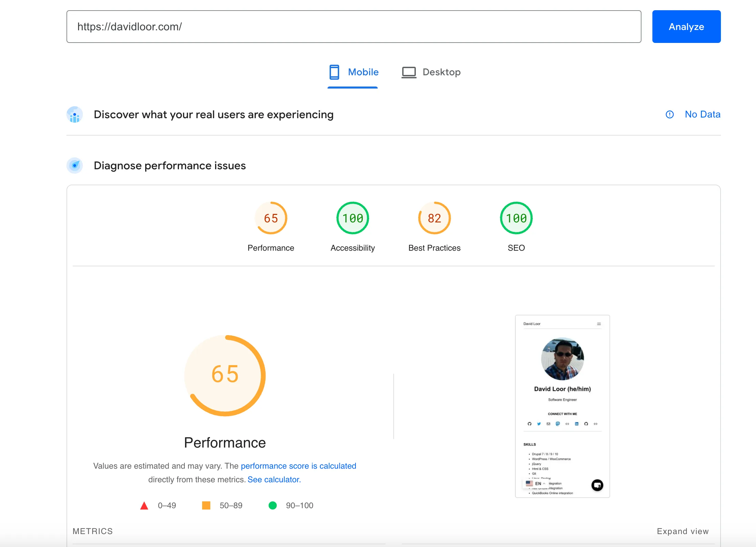The width and height of the screenshot is (756, 547).
Task: Click the '90–100' legend text
Action: tap(300, 505)
